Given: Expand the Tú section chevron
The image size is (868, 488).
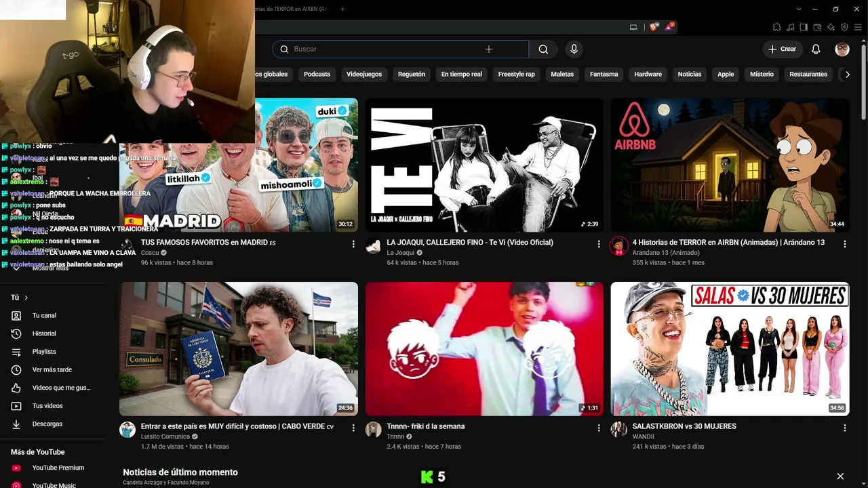Looking at the screenshot, I should [x=26, y=298].
